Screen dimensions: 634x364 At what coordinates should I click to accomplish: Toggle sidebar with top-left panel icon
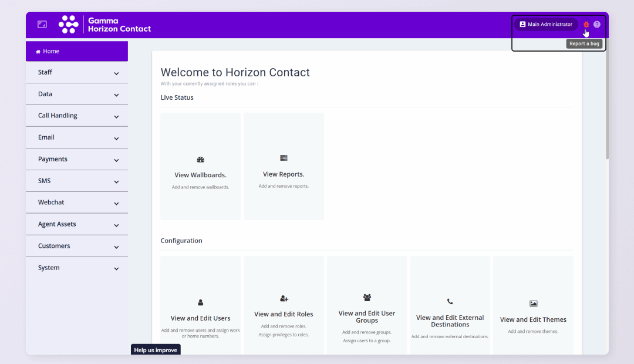42,25
